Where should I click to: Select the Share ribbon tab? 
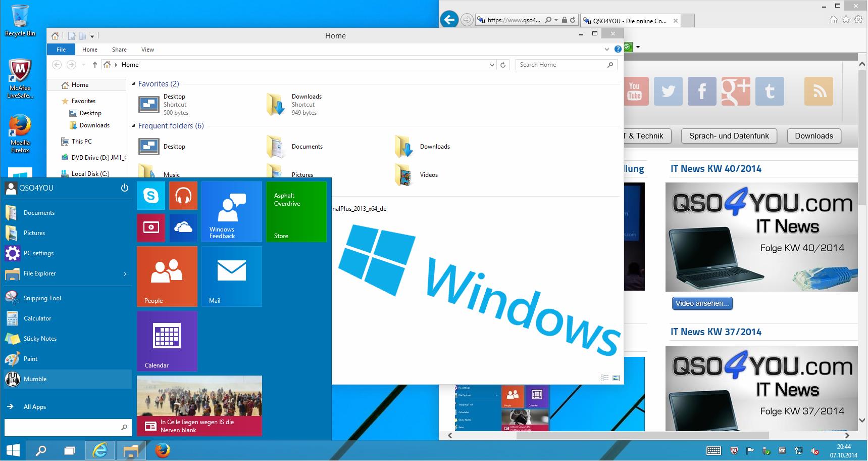119,50
